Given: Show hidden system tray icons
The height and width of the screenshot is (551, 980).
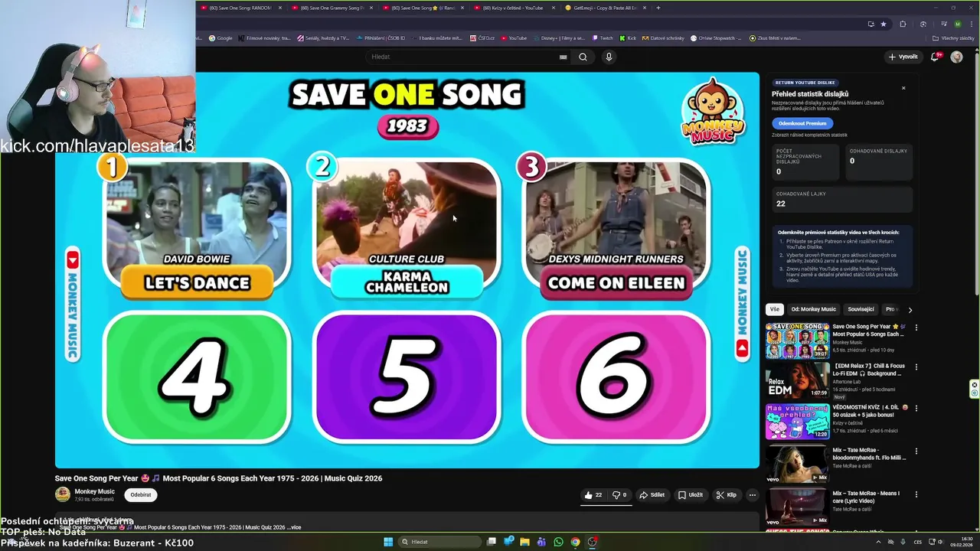Looking at the screenshot, I should (x=880, y=542).
